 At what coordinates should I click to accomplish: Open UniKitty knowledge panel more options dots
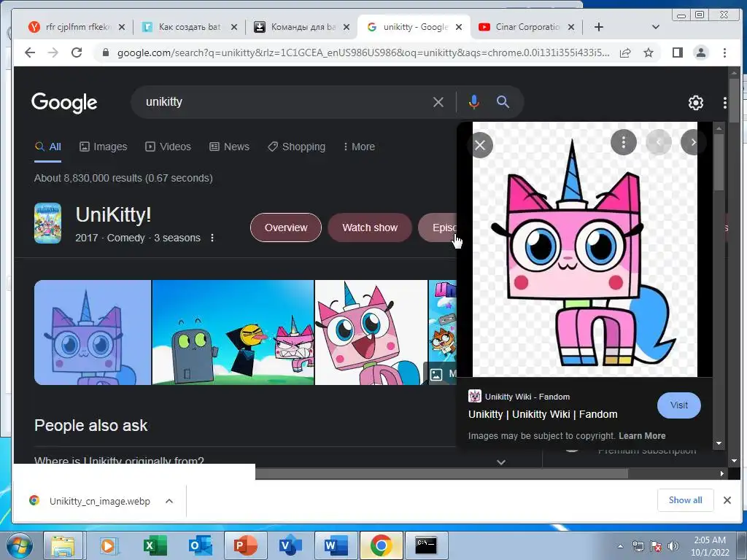coord(212,238)
